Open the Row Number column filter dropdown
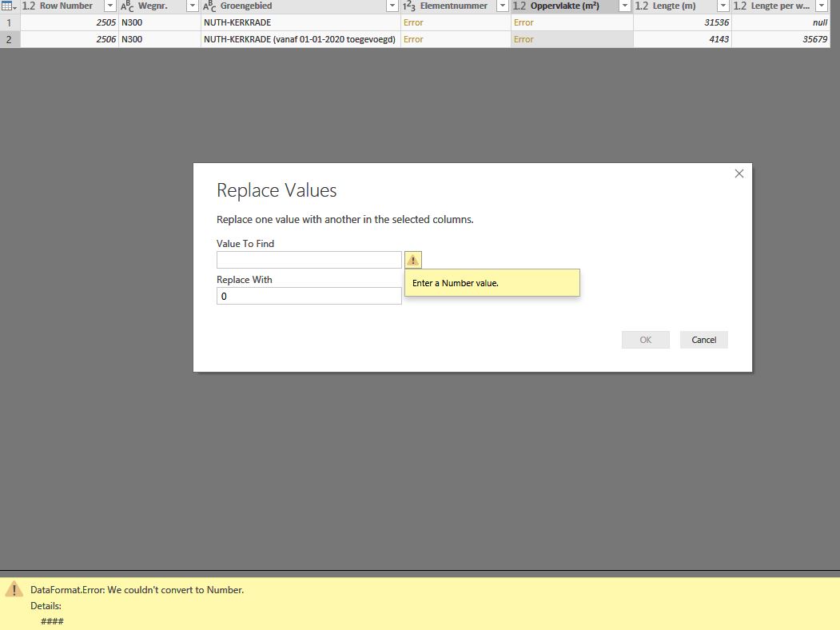Screen dimensions: 840x630 point(109,6)
